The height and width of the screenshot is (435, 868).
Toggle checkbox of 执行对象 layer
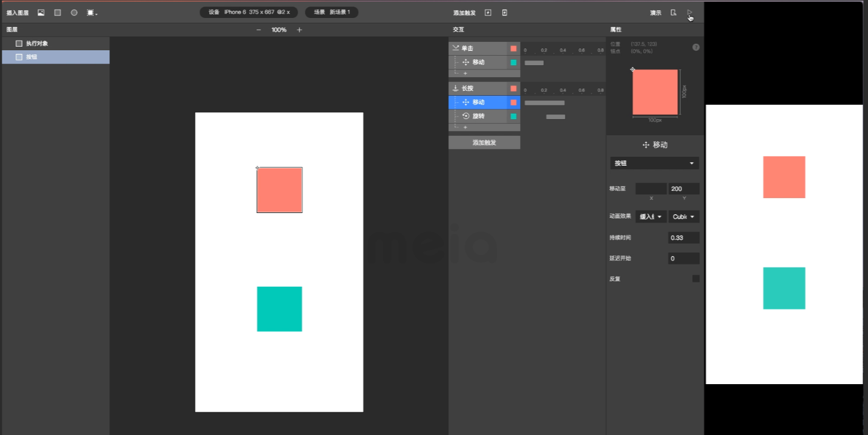[x=19, y=44]
